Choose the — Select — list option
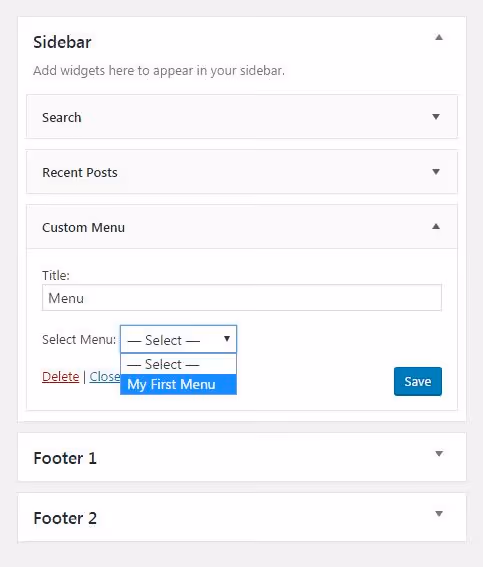The image size is (483, 567). click(178, 364)
